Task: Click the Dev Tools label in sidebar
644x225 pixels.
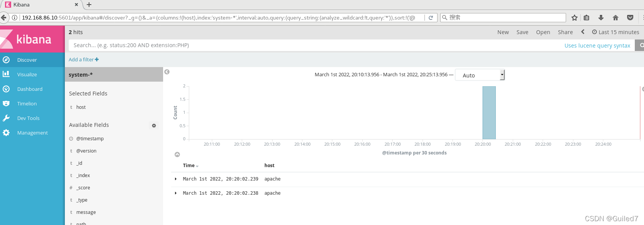Action: click(28, 118)
